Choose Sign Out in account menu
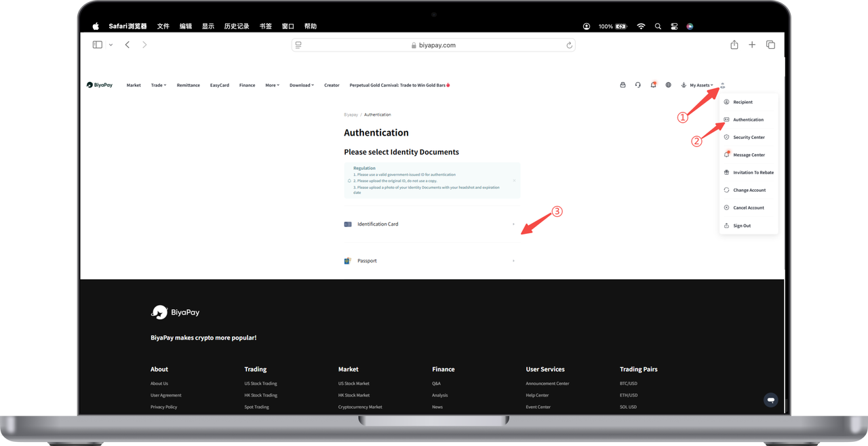The image size is (868, 446). click(x=741, y=226)
